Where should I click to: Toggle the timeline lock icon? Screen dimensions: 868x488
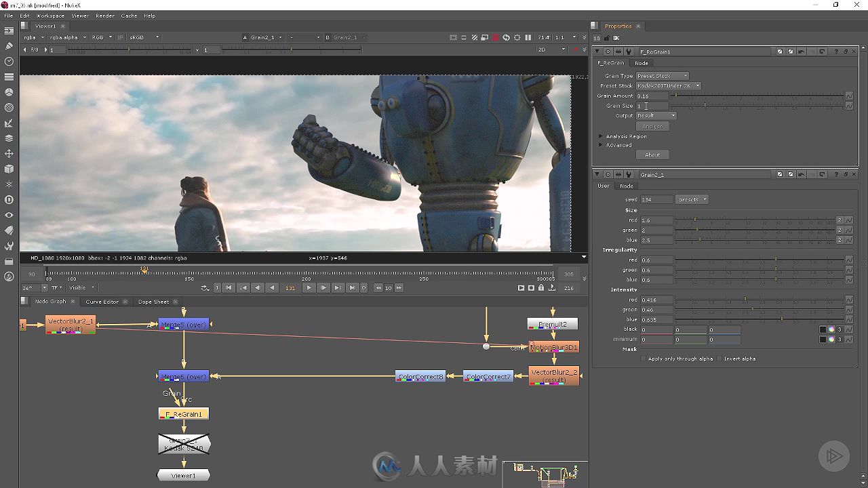[x=540, y=288]
